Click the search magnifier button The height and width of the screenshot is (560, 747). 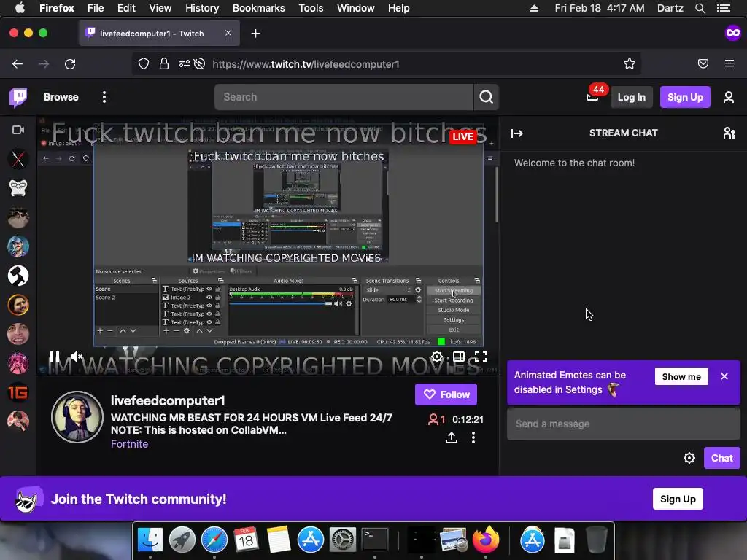[486, 97]
